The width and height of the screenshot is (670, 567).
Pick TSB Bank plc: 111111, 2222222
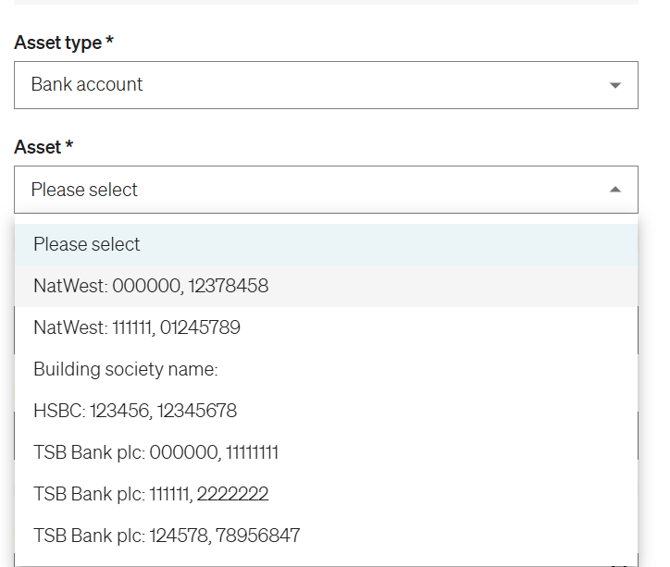[x=151, y=494]
